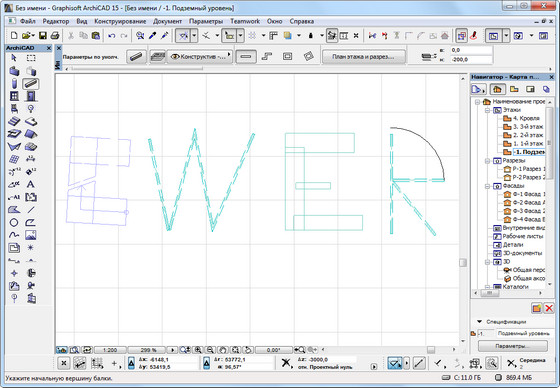Open the Документ menu
Screen dimensions: 560x388
pyautogui.click(x=168, y=21)
